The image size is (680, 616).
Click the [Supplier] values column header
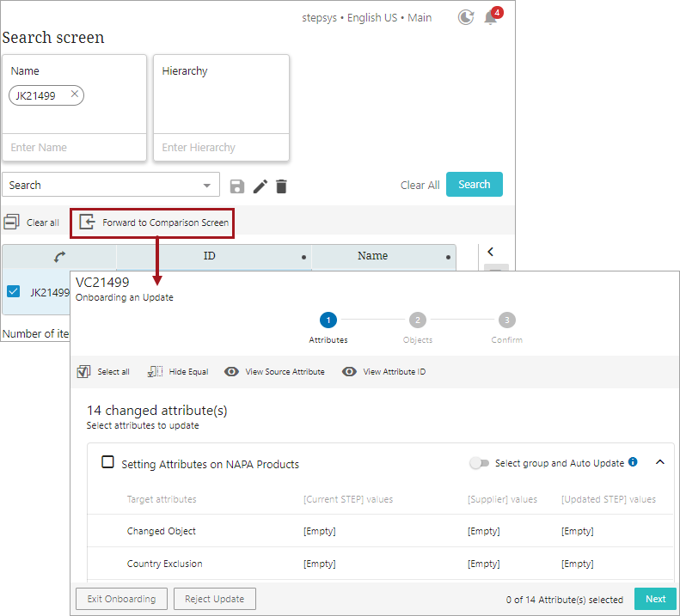coord(502,499)
